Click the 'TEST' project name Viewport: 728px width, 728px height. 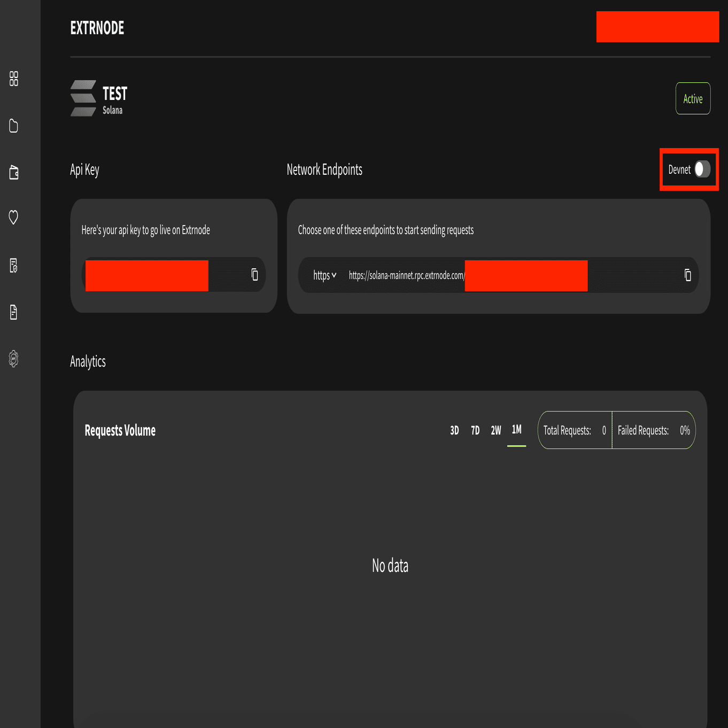click(115, 94)
